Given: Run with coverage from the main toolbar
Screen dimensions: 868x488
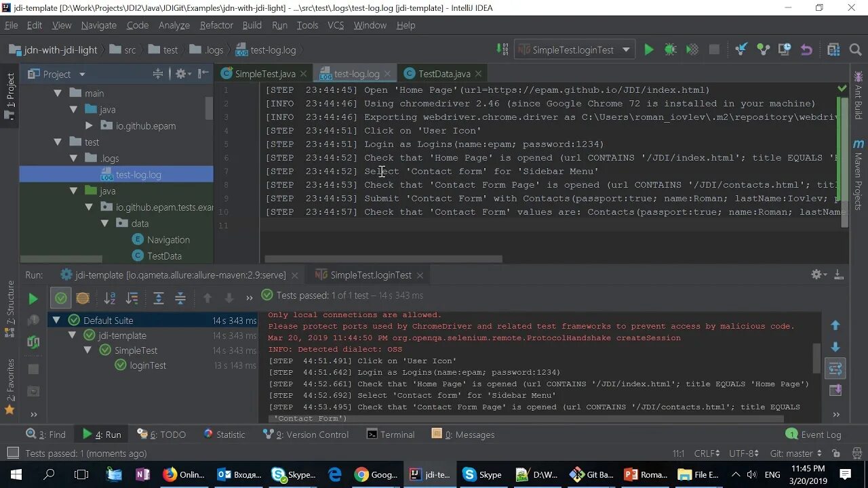Looking at the screenshot, I should pyautogui.click(x=692, y=49).
